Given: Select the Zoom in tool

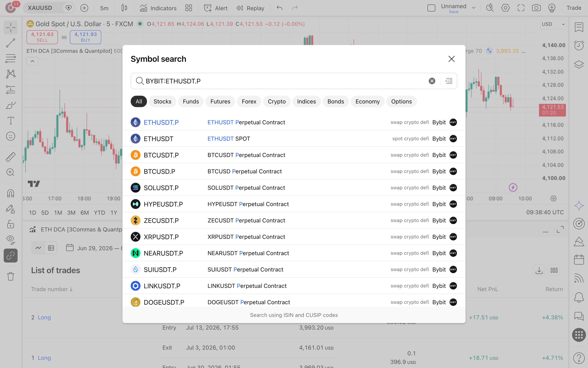Looking at the screenshot, I should coord(11,172).
